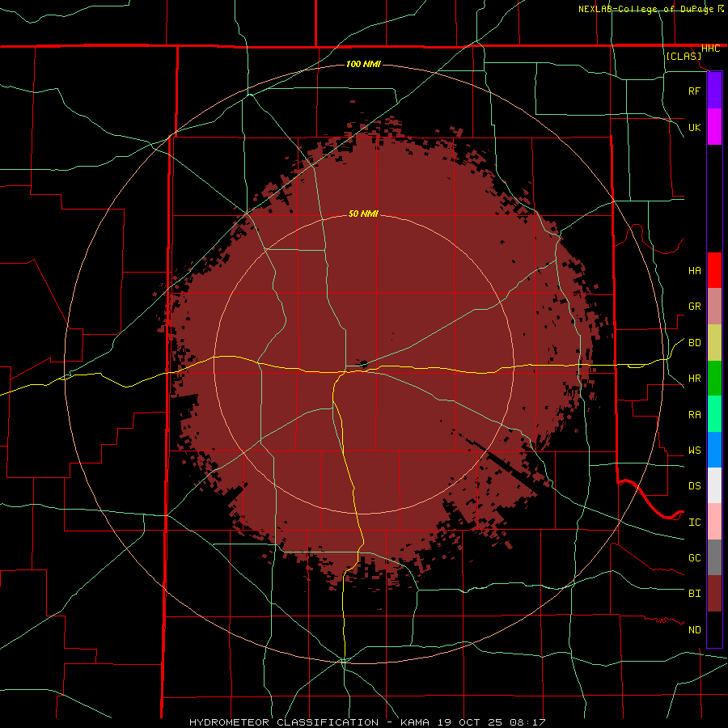Click the black radar site dot at the center
Screen dimensions: 728x728
click(x=363, y=364)
